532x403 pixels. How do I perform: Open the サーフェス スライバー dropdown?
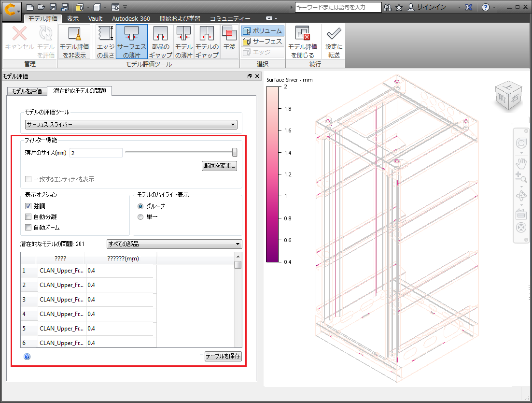(x=131, y=125)
